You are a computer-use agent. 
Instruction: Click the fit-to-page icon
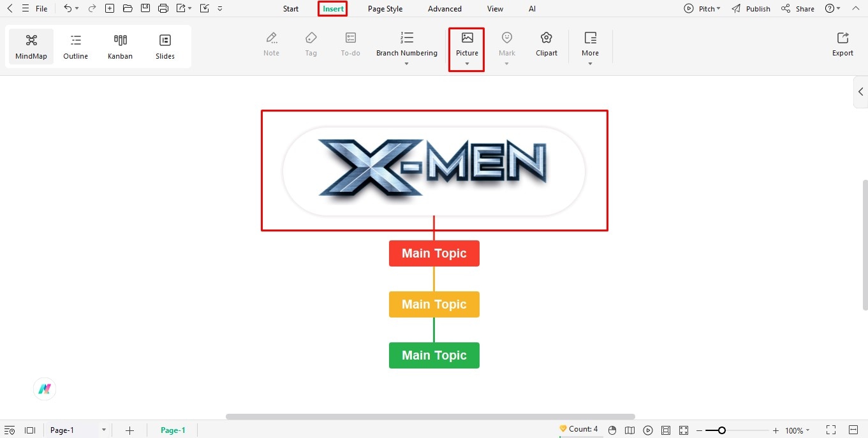tap(666, 430)
